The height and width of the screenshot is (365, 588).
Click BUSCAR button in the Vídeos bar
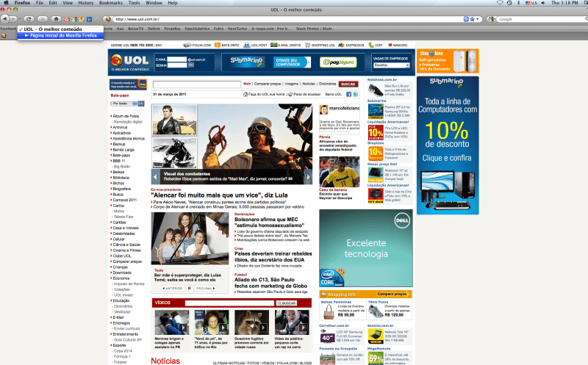(287, 303)
